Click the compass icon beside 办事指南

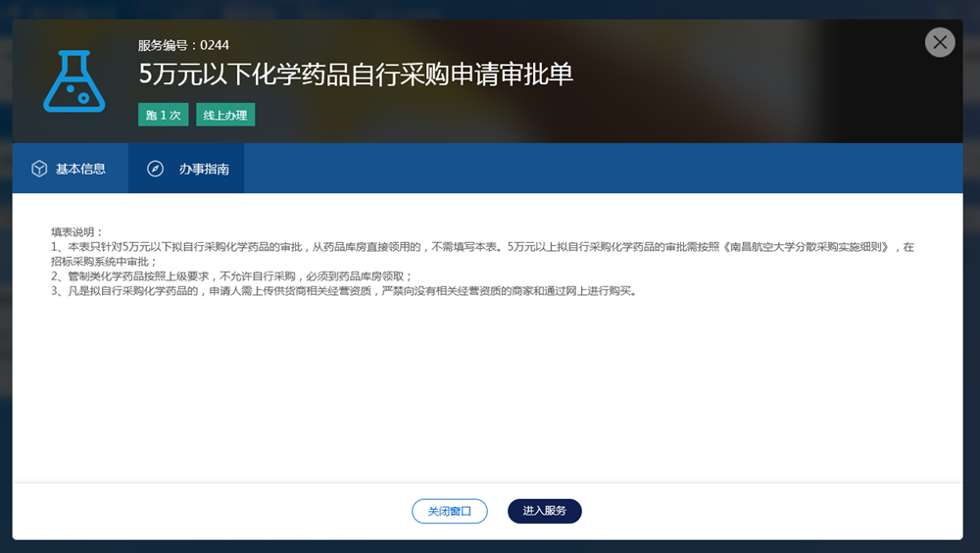coord(155,169)
